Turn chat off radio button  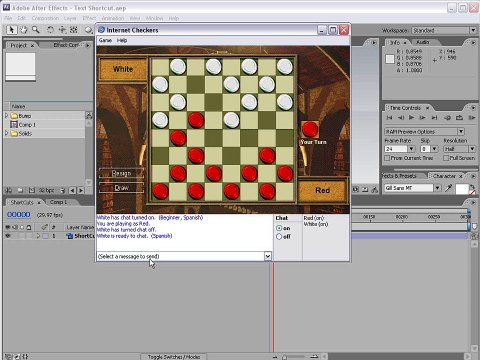point(279,237)
